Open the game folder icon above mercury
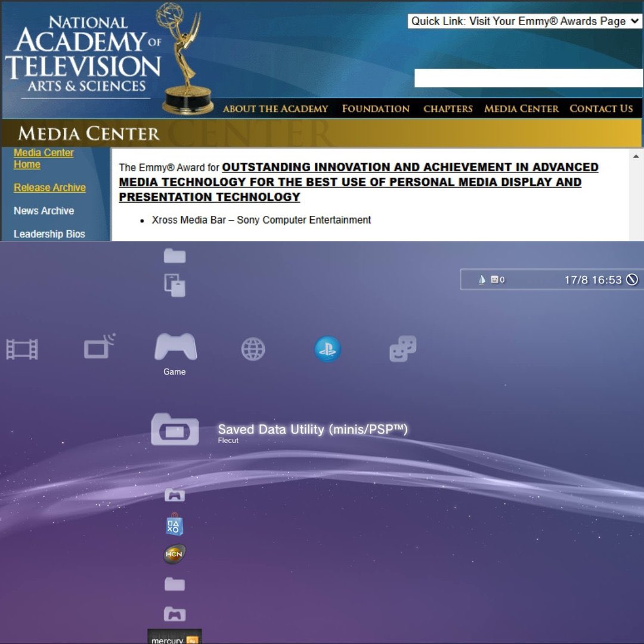This screenshot has height=644, width=644. (175, 614)
